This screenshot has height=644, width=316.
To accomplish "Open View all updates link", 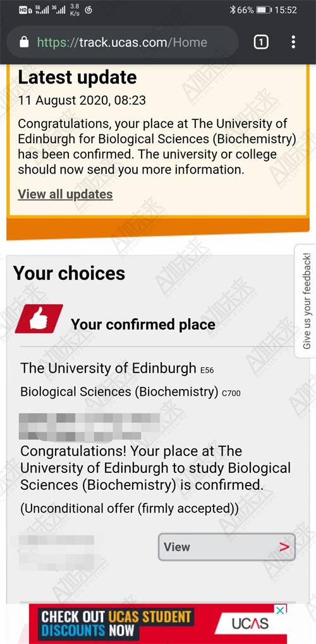I will [x=65, y=194].
